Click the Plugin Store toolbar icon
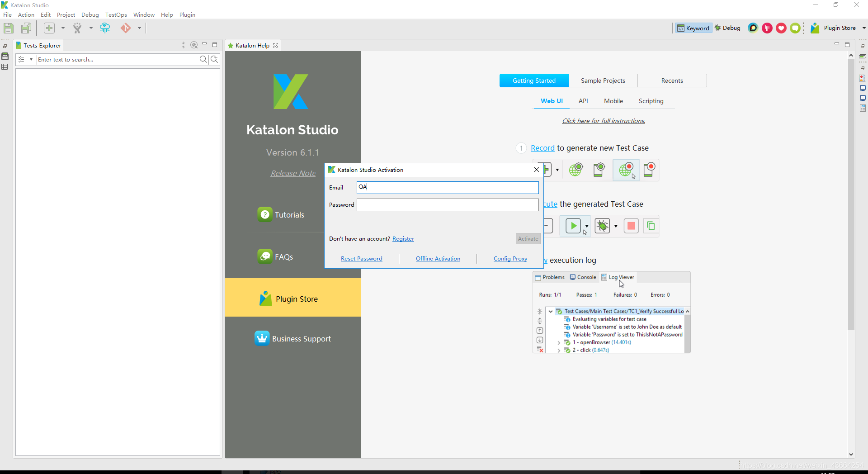This screenshot has height=474, width=868. coord(834,28)
